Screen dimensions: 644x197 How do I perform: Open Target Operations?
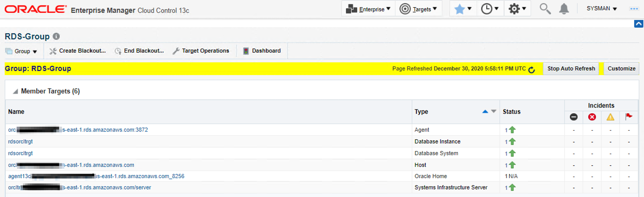201,51
